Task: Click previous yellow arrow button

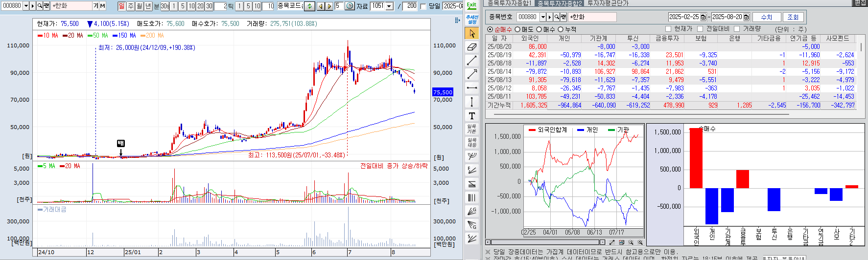Action: tap(321, 6)
